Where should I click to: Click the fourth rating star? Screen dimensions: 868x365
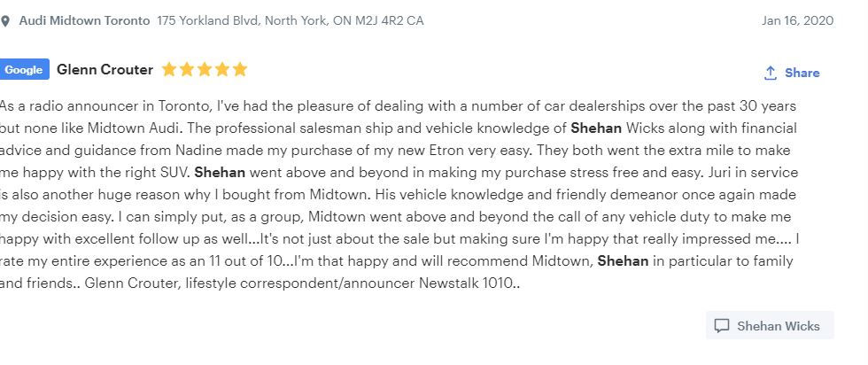(x=221, y=69)
